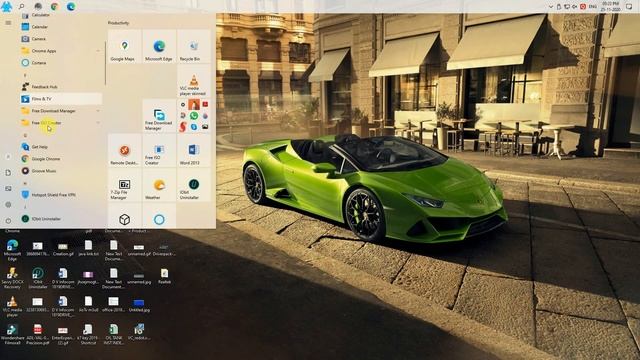Viewport: 640px width, 360px height.
Task: Select the Microsoft Edge desktop shortcut
Action: coord(12,250)
